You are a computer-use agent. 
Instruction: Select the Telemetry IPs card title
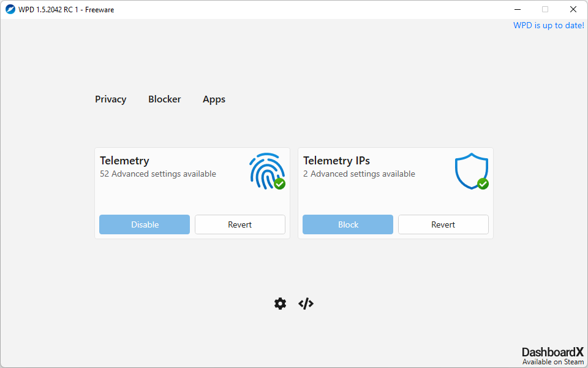(x=336, y=161)
